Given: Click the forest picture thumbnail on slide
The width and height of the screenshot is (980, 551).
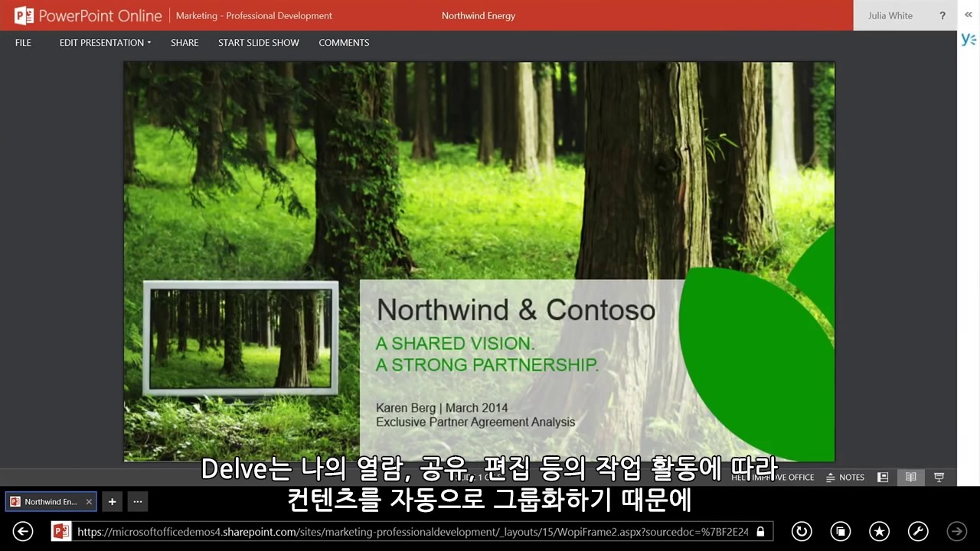Looking at the screenshot, I should click(241, 338).
